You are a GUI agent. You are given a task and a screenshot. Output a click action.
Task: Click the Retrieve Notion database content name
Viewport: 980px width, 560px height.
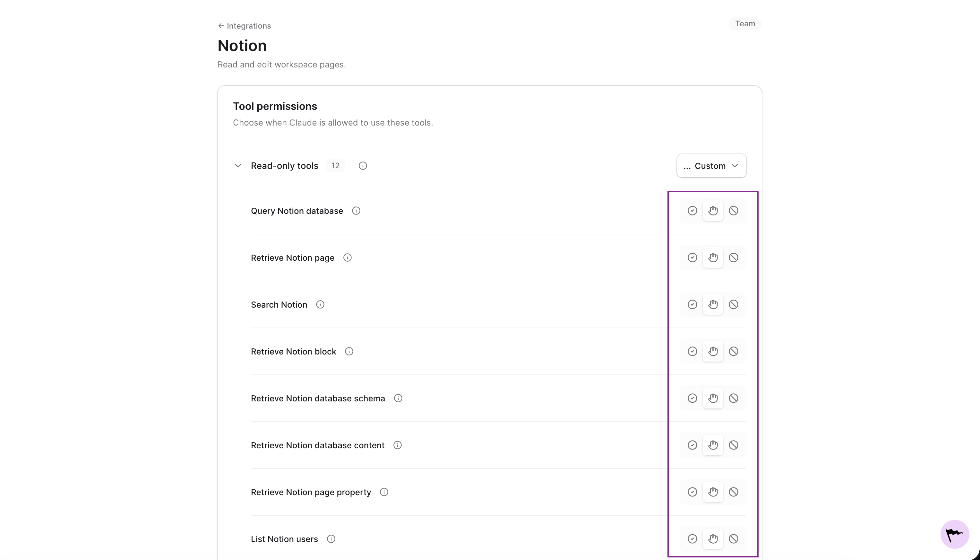tap(318, 445)
